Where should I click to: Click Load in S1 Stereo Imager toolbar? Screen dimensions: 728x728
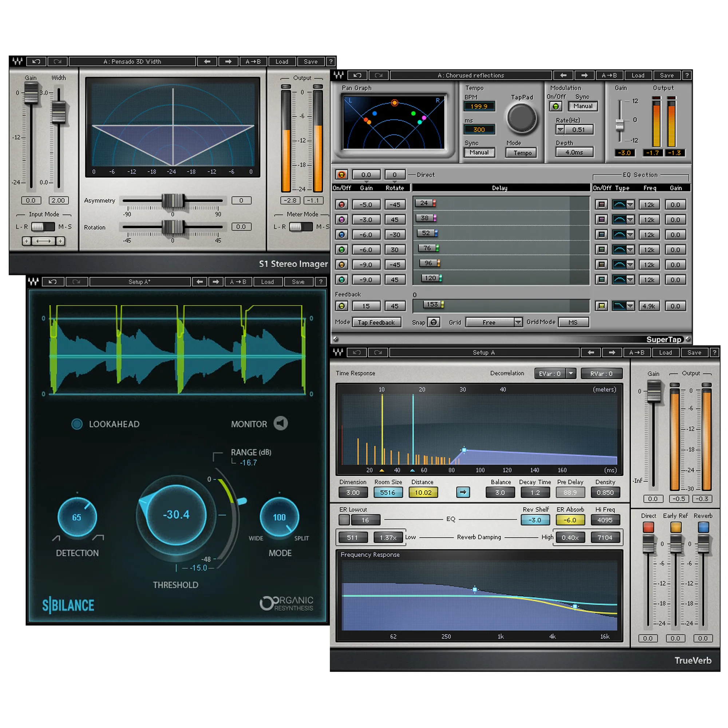(x=282, y=62)
